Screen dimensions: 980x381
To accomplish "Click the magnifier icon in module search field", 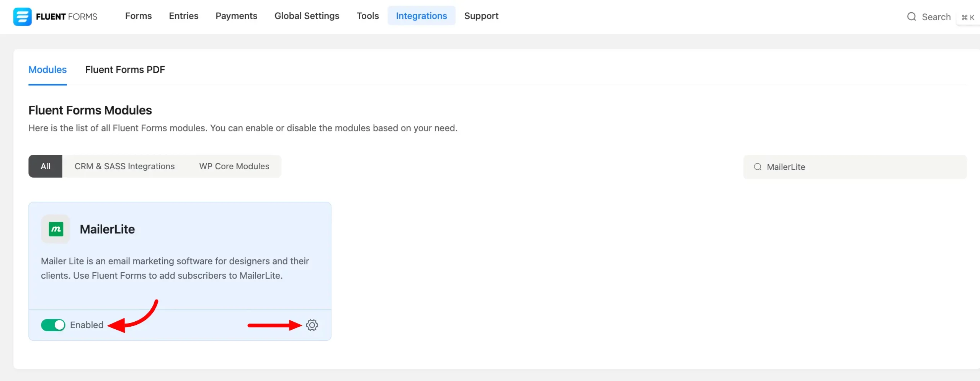I will (757, 167).
